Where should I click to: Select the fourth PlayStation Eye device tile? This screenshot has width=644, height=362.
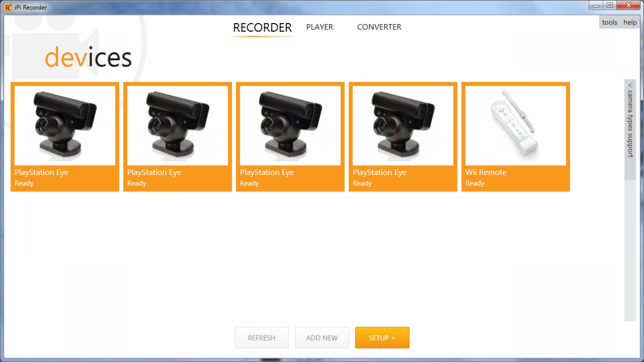tap(403, 137)
